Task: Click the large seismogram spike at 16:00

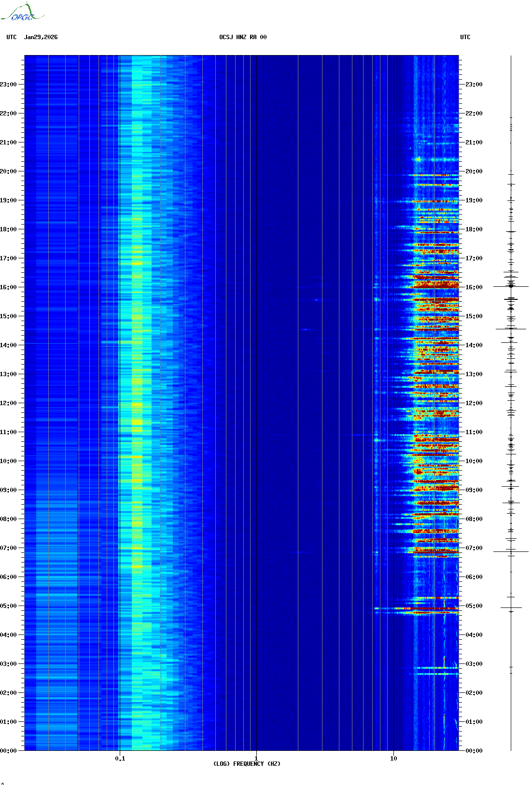Action: (511, 286)
